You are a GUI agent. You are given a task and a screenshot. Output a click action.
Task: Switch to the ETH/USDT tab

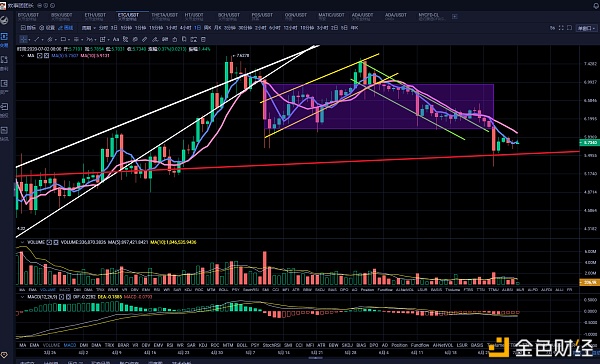click(x=95, y=16)
